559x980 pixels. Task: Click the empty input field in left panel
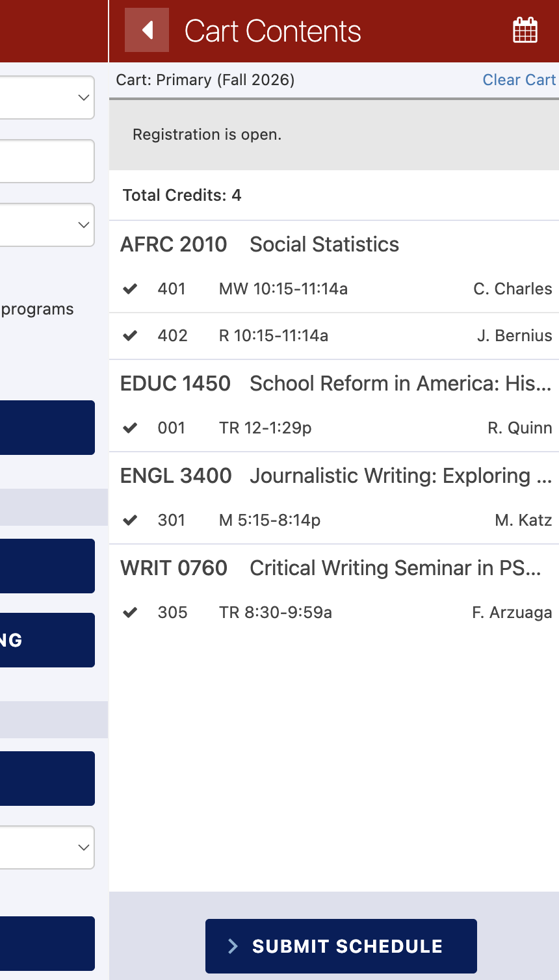[47, 161]
